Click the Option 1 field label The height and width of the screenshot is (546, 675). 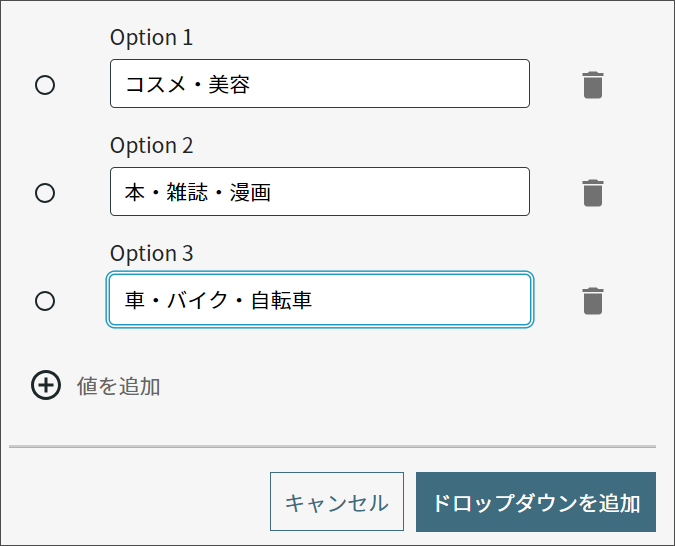point(152,37)
